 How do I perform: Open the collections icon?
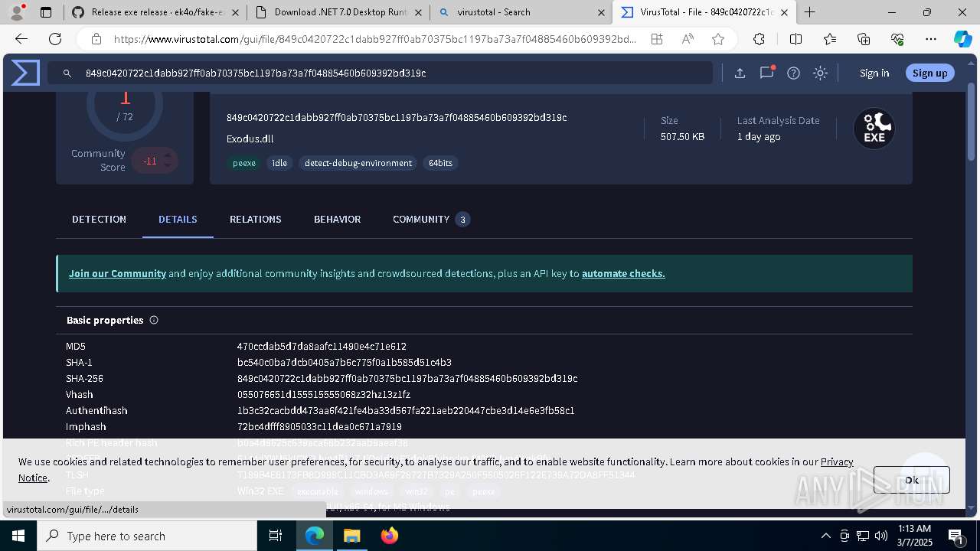[864, 39]
